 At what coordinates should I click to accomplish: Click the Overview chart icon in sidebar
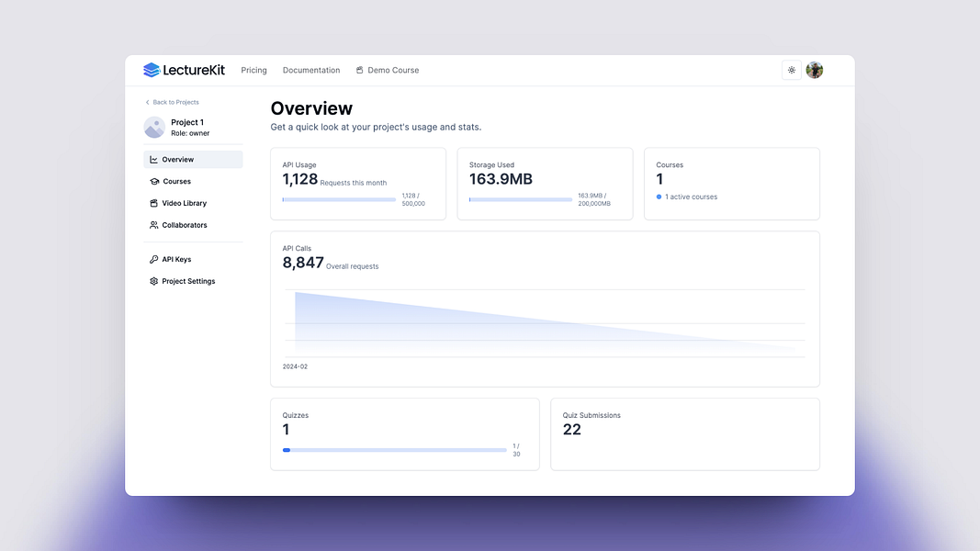[x=153, y=159]
